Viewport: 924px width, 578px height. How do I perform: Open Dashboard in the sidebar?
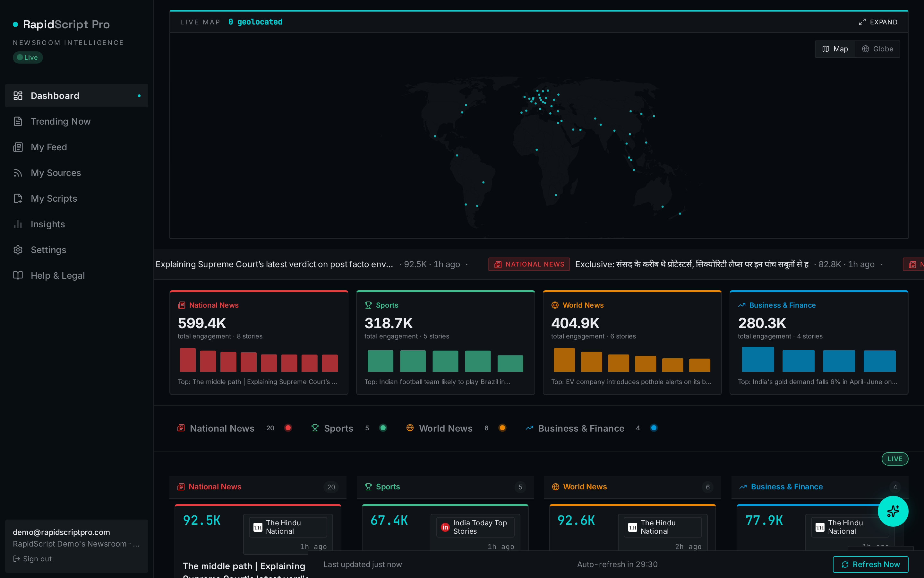point(77,96)
